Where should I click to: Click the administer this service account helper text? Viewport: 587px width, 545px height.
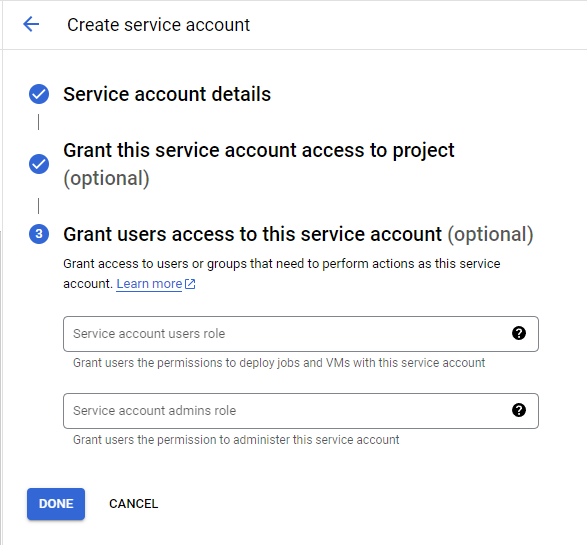tap(236, 440)
